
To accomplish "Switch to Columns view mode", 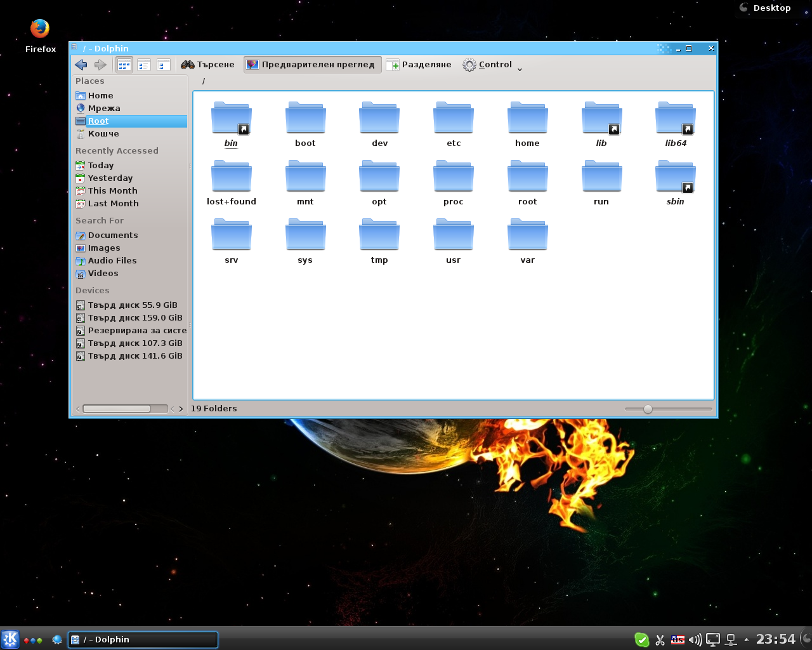I will click(163, 65).
